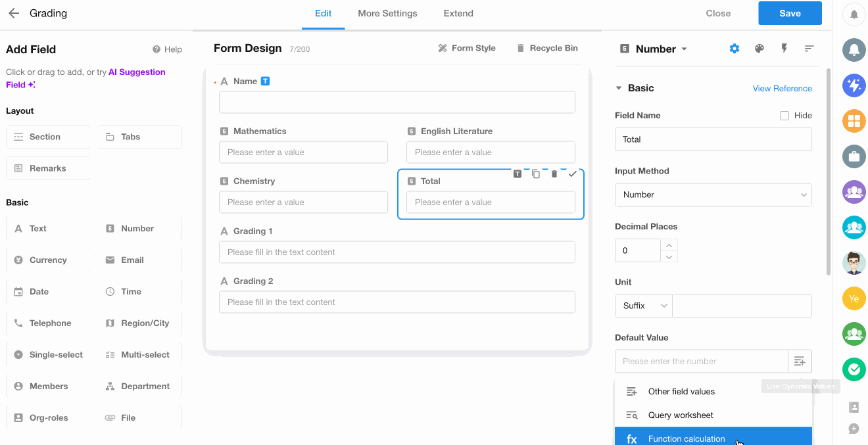This screenshot has height=445, width=868.
Task: Open the lightning event settings icon
Action: point(784,49)
